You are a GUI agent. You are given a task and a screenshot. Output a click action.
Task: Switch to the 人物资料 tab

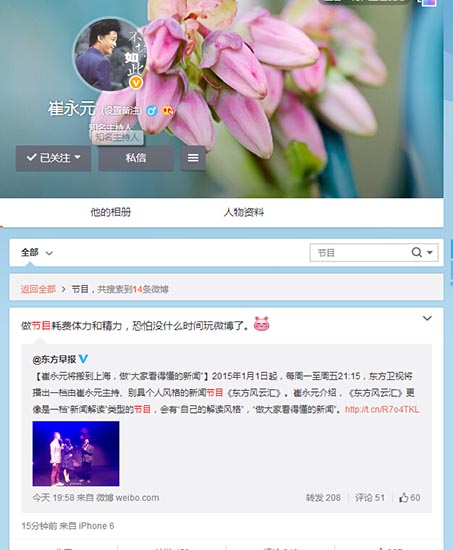pos(244,212)
